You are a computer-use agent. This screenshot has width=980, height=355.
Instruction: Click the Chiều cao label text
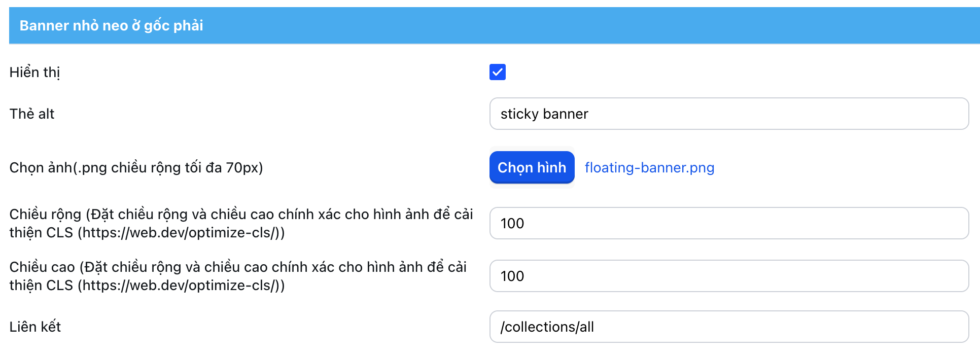pos(42,267)
